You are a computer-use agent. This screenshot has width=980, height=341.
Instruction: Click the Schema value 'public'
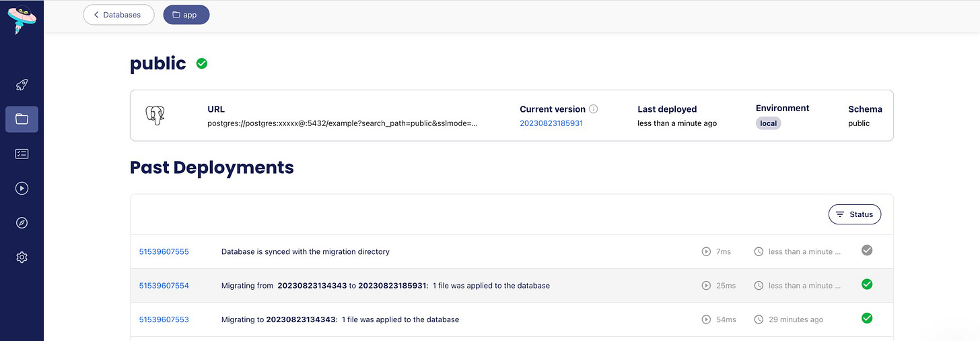click(x=859, y=123)
